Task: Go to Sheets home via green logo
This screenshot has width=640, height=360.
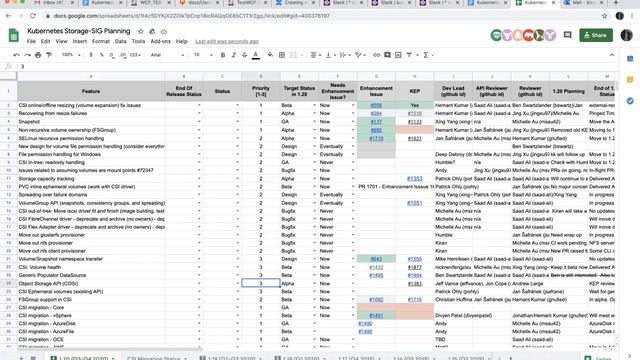Action: pos(13,36)
